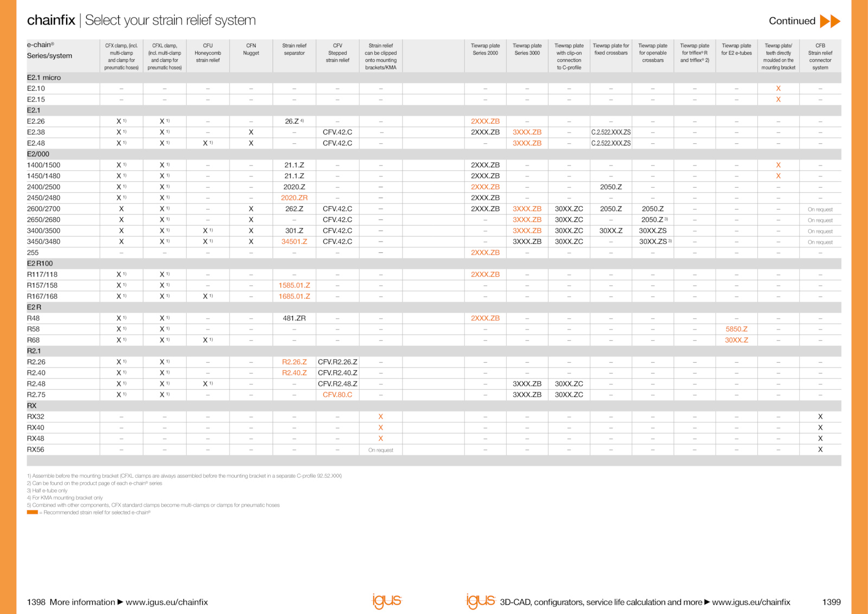Click footnote 3 'Half e-tube only'
The width and height of the screenshot is (868, 614).
coord(47,490)
